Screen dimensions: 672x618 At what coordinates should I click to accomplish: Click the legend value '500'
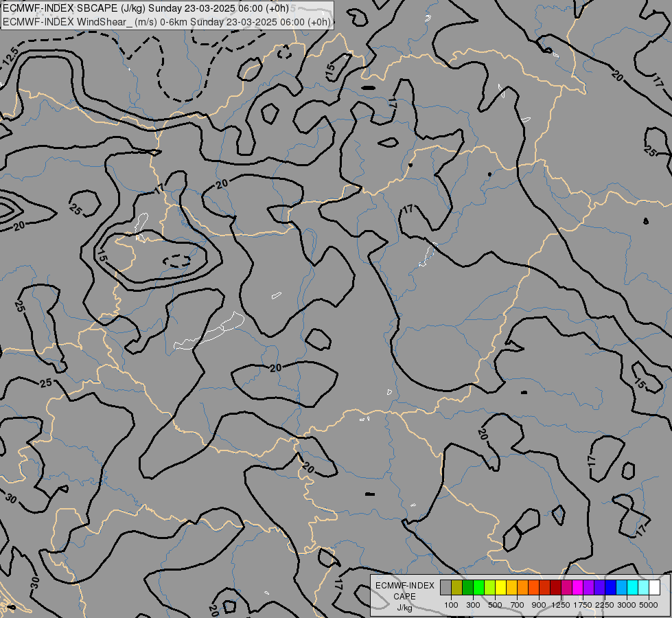[495, 605]
